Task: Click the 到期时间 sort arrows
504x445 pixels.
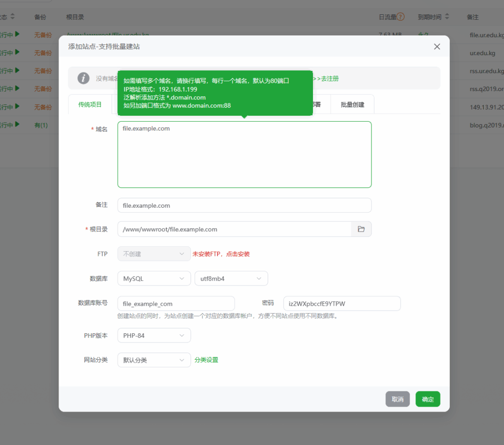Action: point(447,17)
